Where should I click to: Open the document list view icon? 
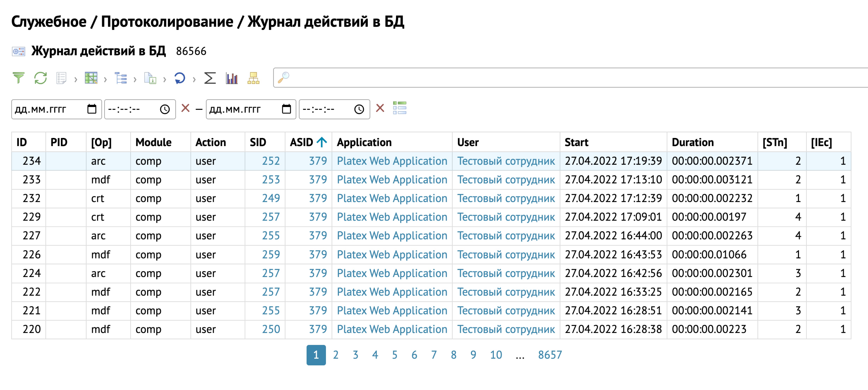[x=61, y=78]
